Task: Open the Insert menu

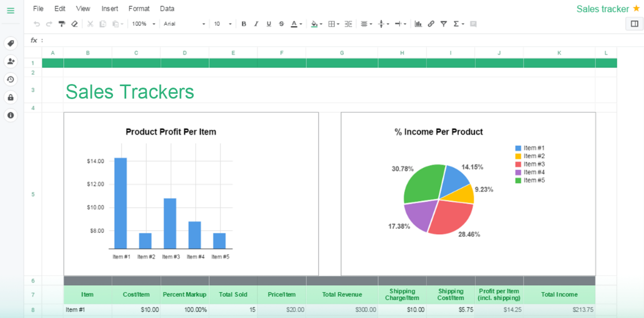Action: pos(110,9)
